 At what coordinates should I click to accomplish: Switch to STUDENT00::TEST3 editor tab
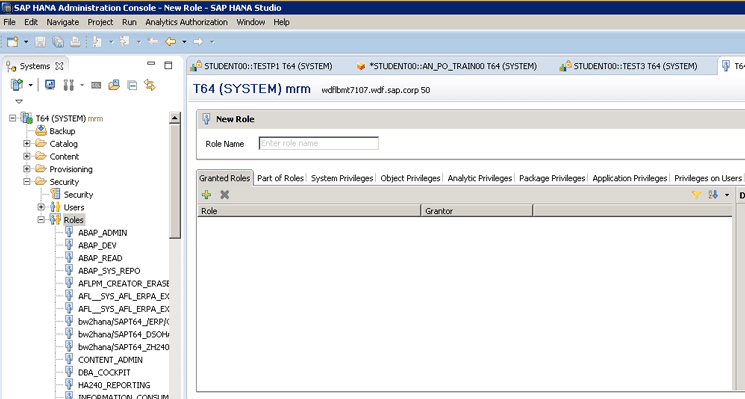click(635, 66)
